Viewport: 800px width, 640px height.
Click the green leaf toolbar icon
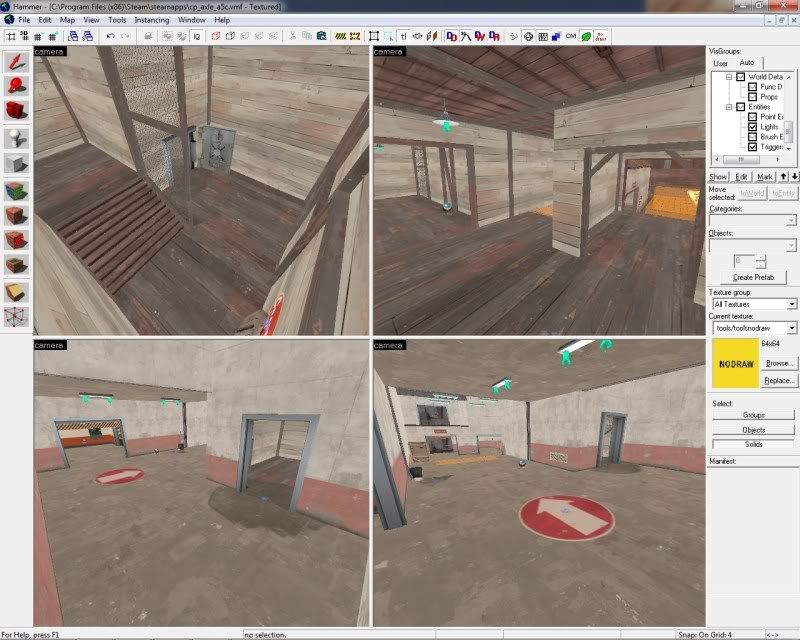(x=586, y=36)
